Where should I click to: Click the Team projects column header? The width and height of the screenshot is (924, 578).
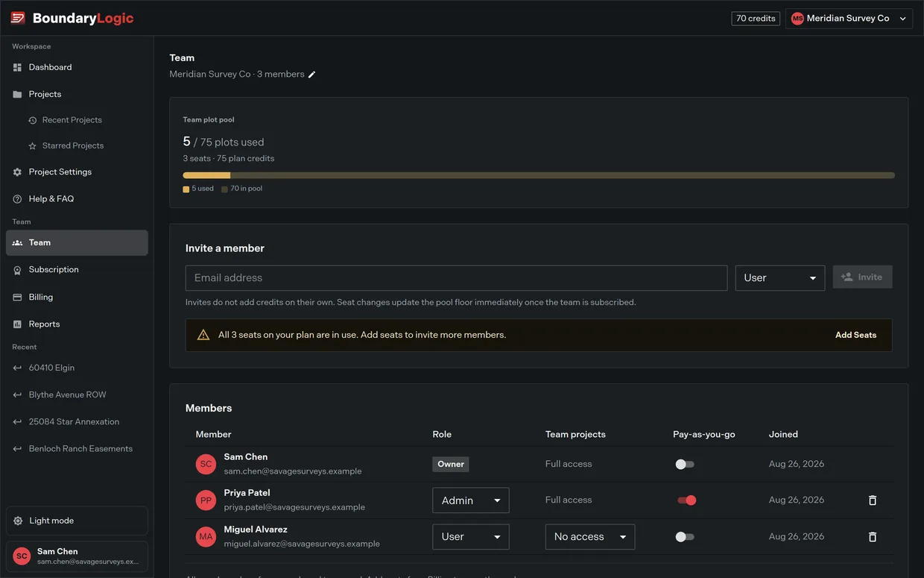click(x=575, y=435)
